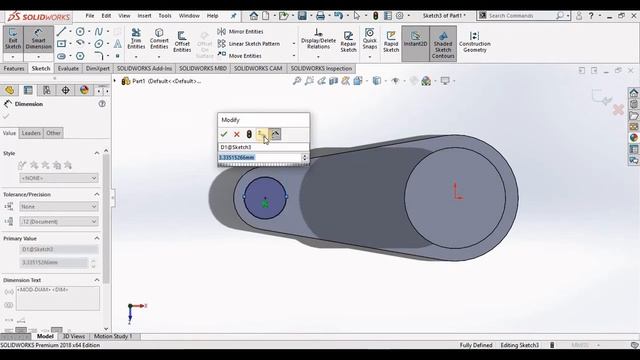This screenshot has width=640, height=360.
Task: Select the Ellipse tool
Action: (99, 43)
